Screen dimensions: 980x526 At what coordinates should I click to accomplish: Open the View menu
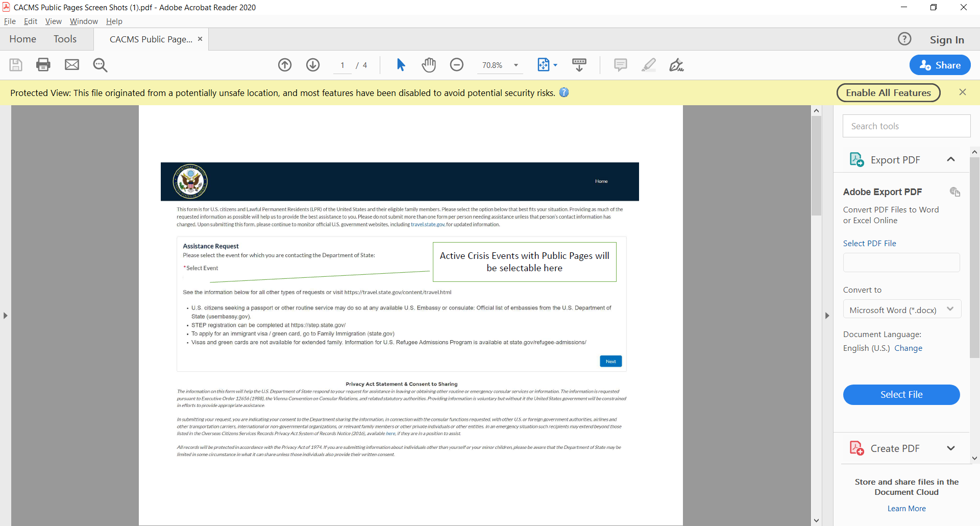click(53, 21)
